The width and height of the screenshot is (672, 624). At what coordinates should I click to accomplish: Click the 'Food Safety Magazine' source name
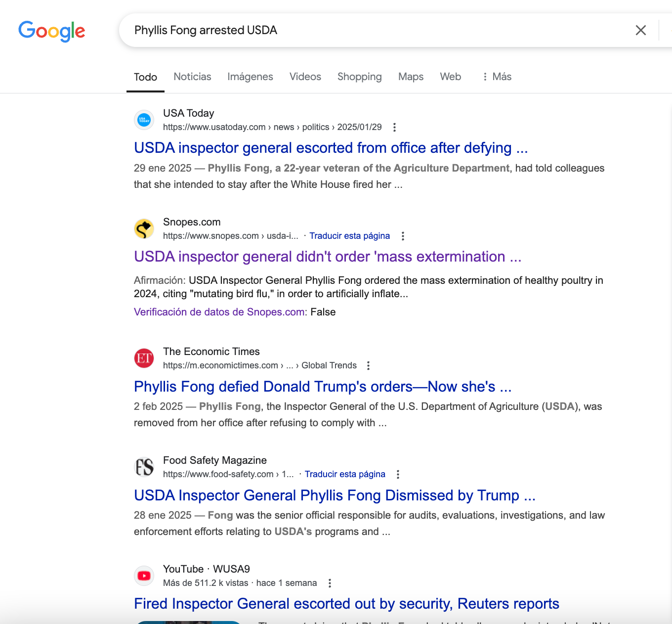[215, 460]
